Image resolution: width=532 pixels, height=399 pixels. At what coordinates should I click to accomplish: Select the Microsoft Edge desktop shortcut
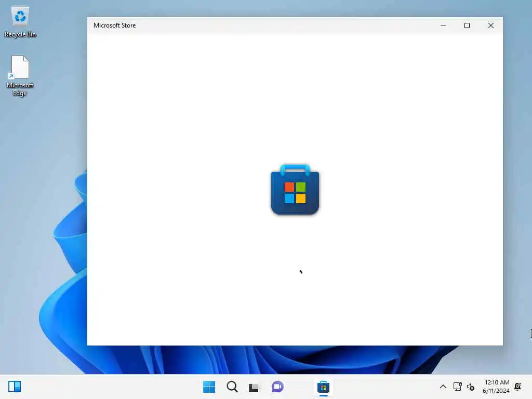pos(20,76)
